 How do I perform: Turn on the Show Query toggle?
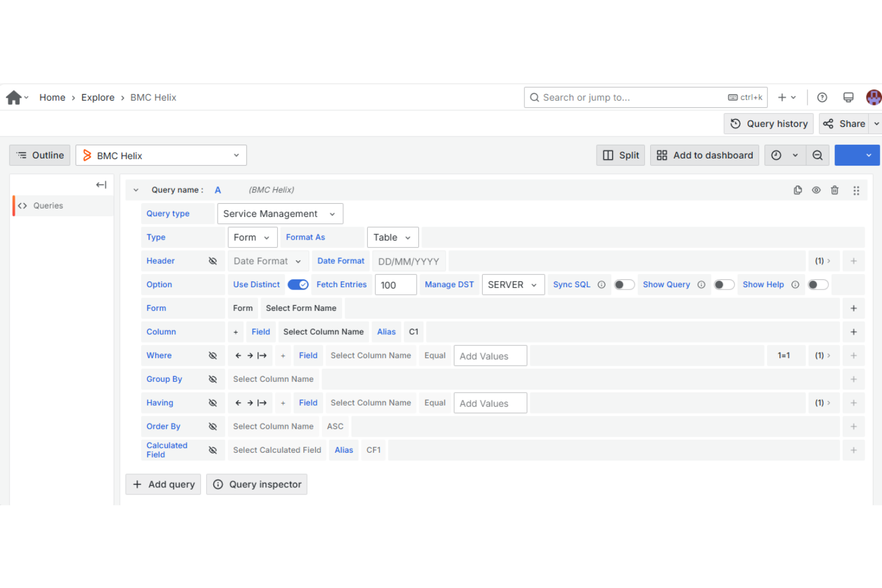(724, 284)
